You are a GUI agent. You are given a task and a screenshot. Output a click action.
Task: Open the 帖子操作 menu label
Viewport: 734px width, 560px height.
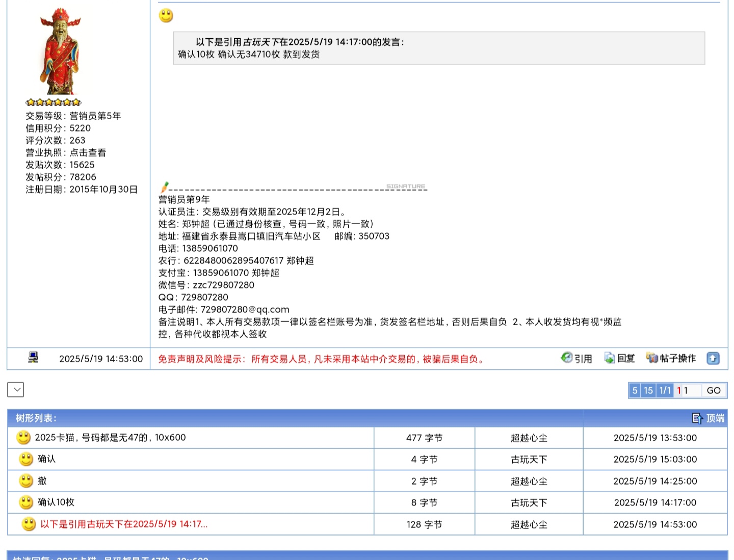pyautogui.click(x=677, y=358)
